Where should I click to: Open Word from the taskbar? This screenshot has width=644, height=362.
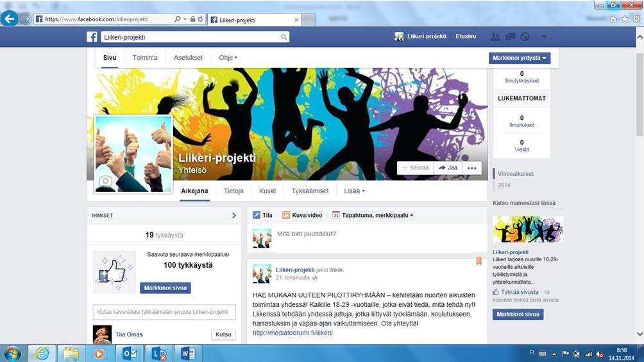(x=188, y=354)
